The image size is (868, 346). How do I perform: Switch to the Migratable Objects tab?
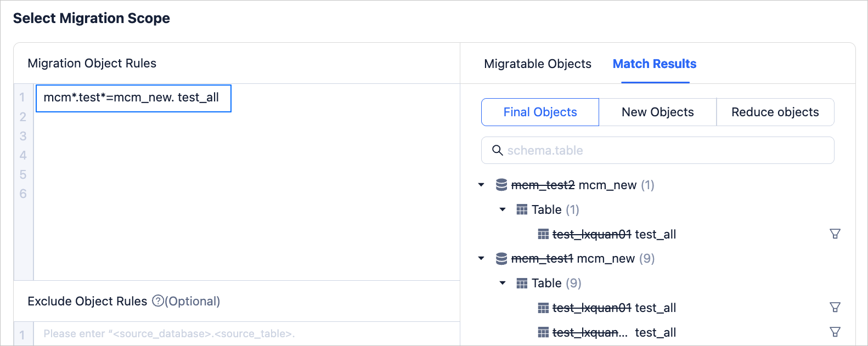(537, 64)
